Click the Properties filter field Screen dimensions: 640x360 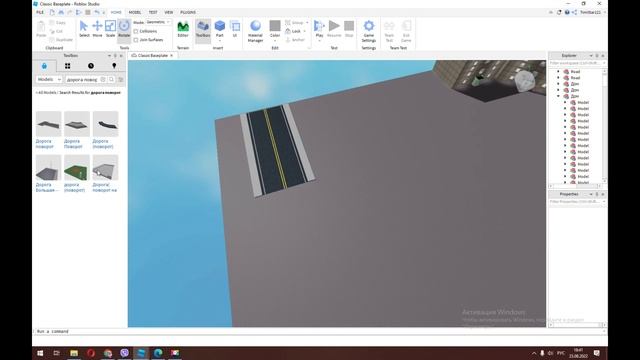coord(576,202)
